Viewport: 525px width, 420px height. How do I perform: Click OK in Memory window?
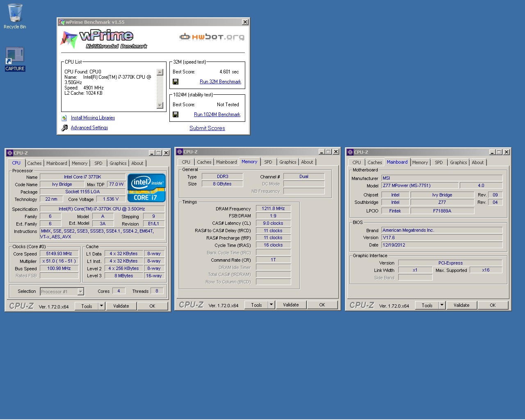tap(322, 305)
